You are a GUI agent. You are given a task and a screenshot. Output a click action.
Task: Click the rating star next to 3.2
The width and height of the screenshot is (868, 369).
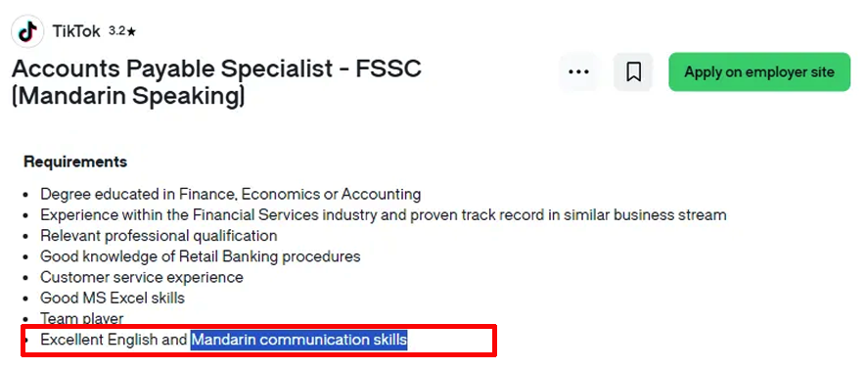131,32
